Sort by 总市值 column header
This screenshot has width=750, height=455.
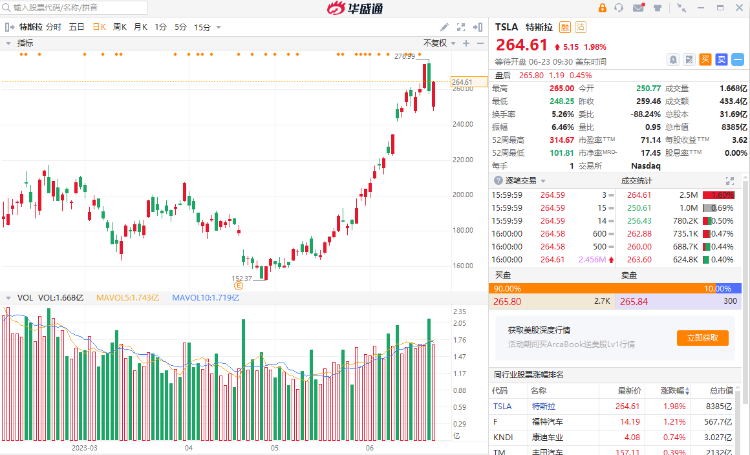point(720,391)
